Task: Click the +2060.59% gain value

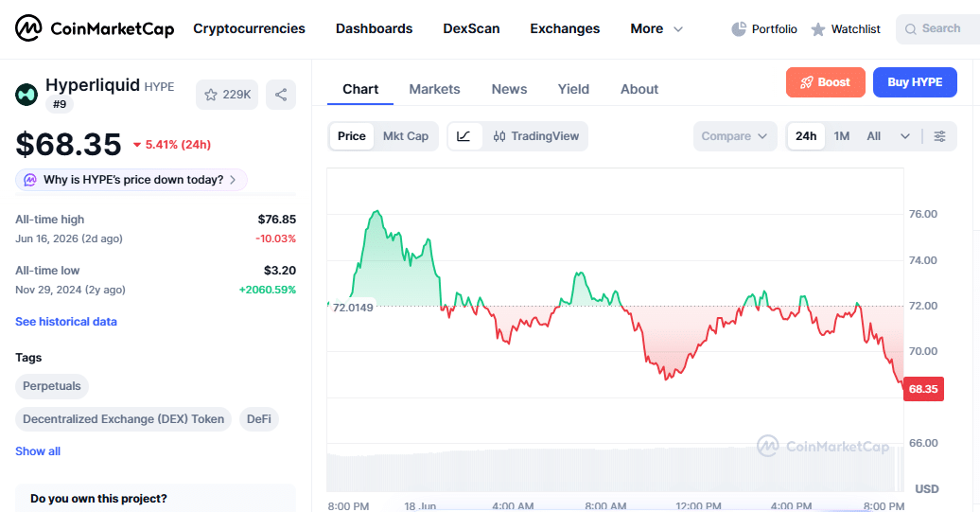Action: pyautogui.click(x=268, y=290)
